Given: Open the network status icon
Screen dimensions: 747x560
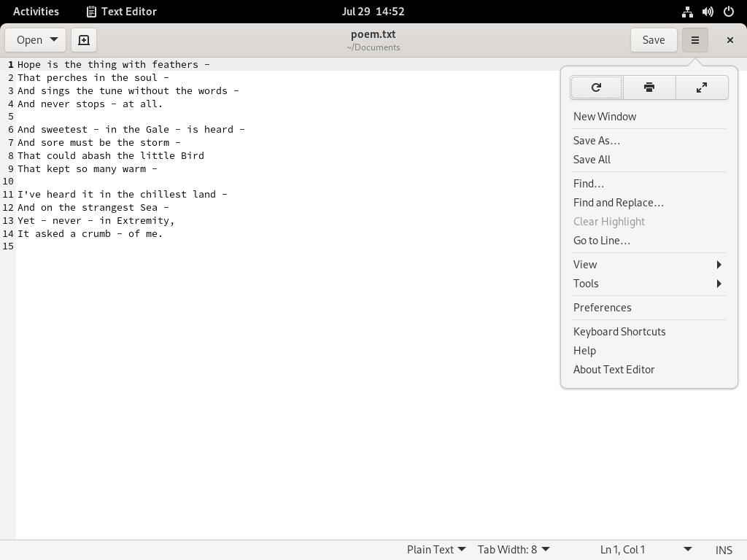Looking at the screenshot, I should 687,12.
